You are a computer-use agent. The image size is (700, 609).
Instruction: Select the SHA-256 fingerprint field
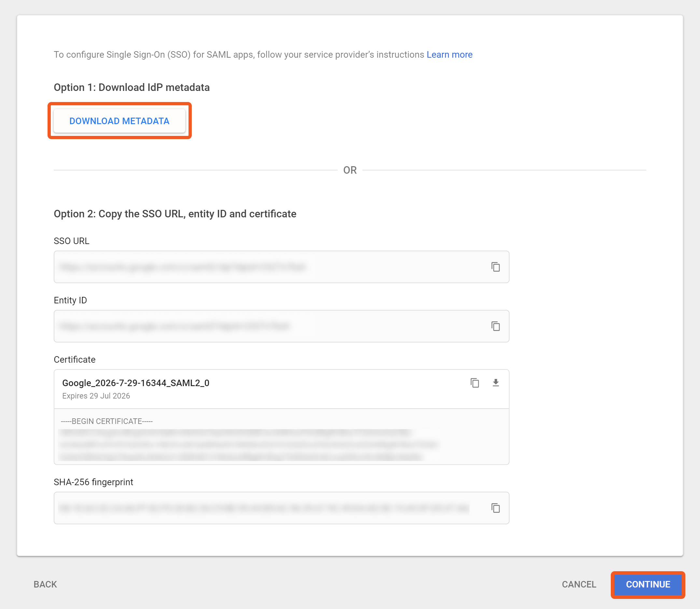265,508
